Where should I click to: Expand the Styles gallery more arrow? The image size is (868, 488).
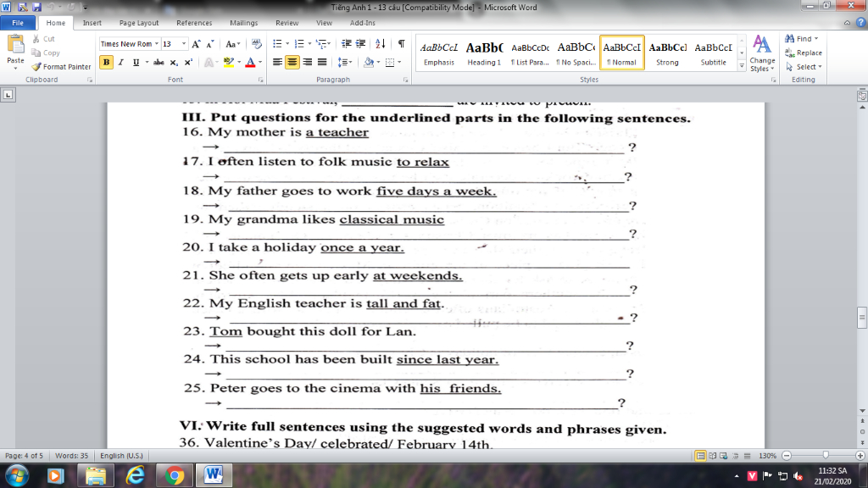point(742,66)
